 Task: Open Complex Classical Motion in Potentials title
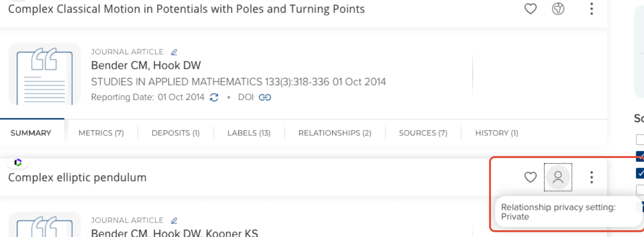pyautogui.click(x=186, y=9)
